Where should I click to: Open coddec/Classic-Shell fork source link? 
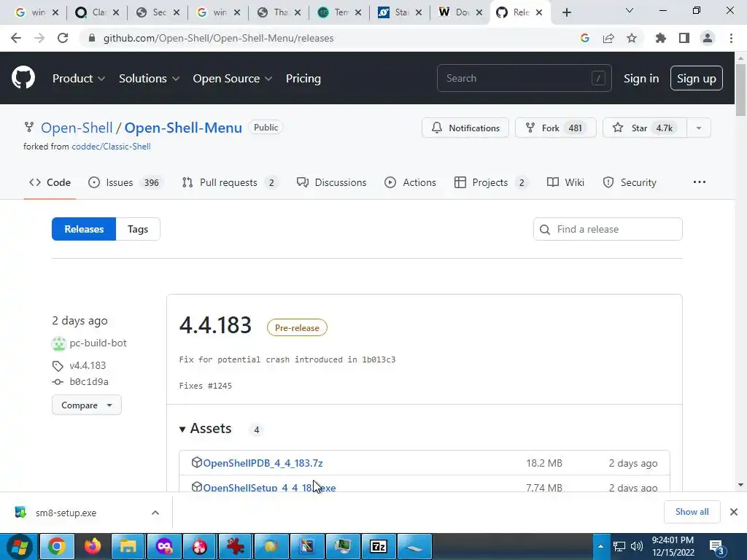(111, 147)
